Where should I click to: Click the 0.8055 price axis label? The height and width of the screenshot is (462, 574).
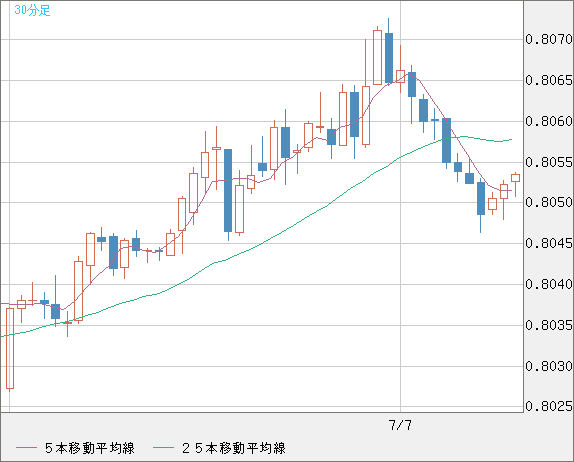tap(549, 162)
